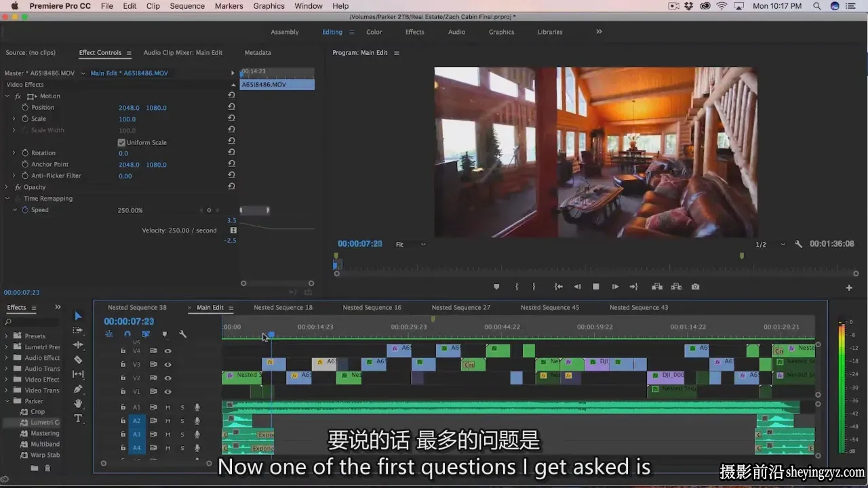Open Timeline Display Settings wrench
The width and height of the screenshot is (868, 488).
pos(182,334)
